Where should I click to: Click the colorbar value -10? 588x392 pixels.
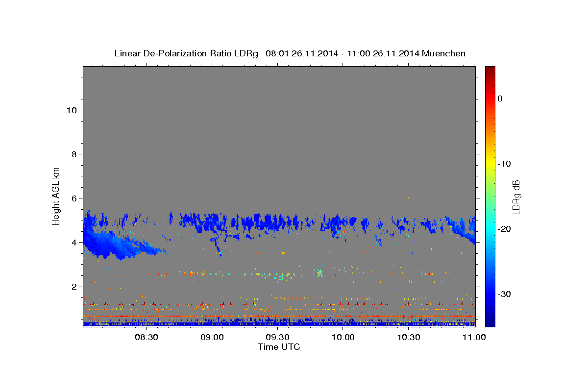point(504,164)
